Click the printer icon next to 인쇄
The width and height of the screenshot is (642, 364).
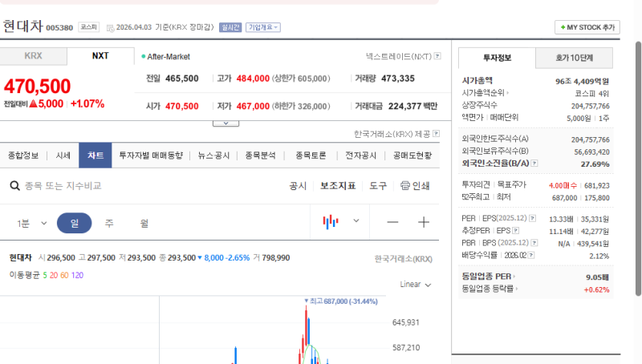(405, 186)
